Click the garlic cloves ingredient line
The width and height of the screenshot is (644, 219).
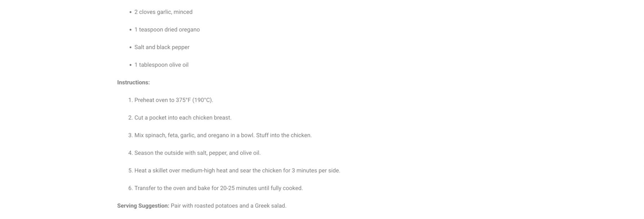[x=163, y=12]
